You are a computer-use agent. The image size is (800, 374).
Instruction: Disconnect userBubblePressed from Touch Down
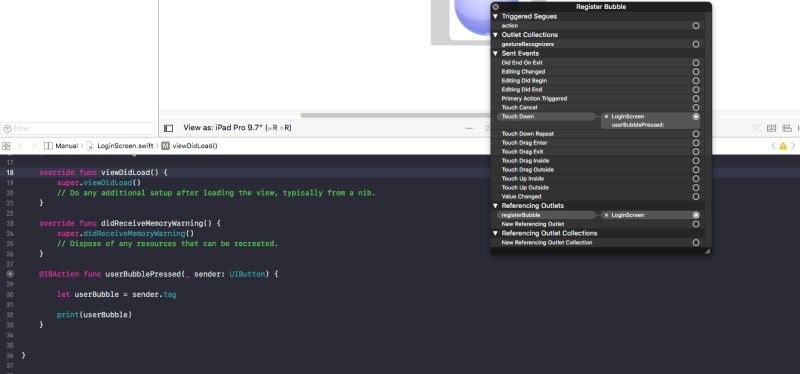[x=606, y=116]
